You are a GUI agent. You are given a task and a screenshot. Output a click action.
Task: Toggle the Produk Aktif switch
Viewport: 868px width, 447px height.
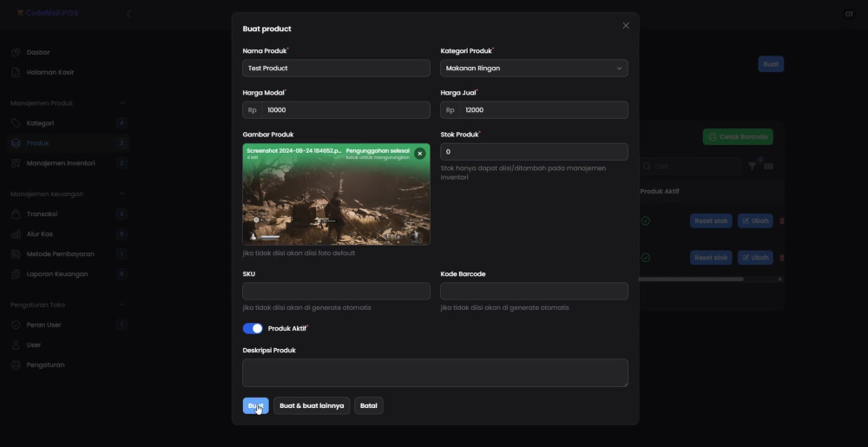point(253,328)
